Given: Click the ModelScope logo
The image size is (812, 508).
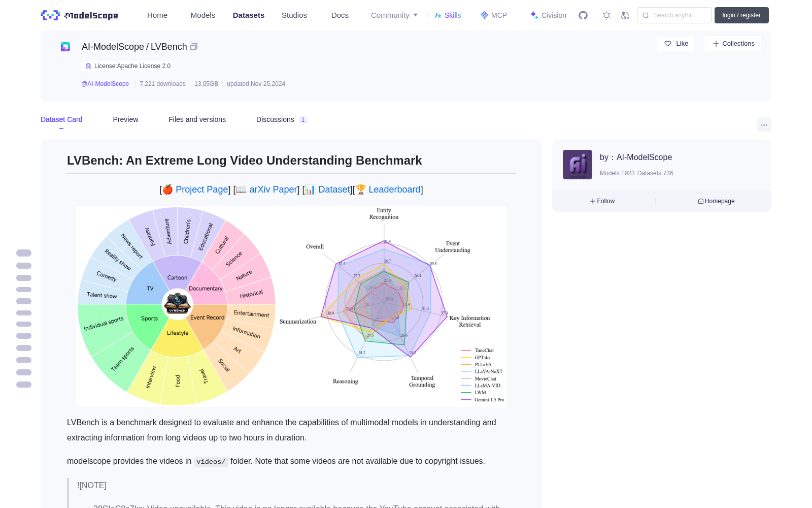Looking at the screenshot, I should (x=80, y=15).
